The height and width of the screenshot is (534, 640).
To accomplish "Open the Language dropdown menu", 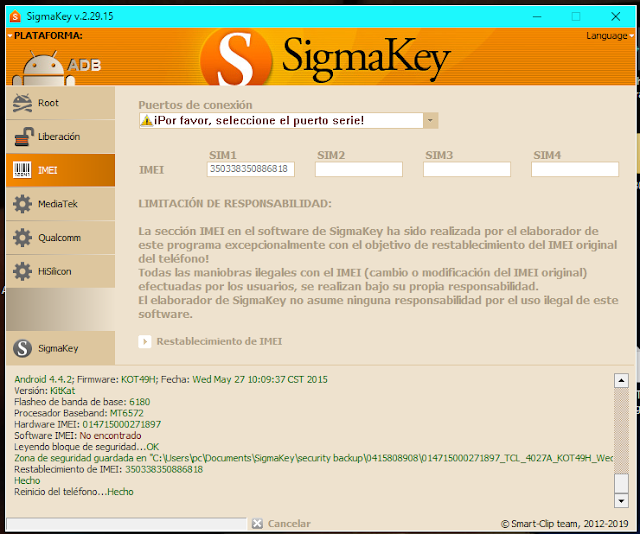I will tap(610, 36).
